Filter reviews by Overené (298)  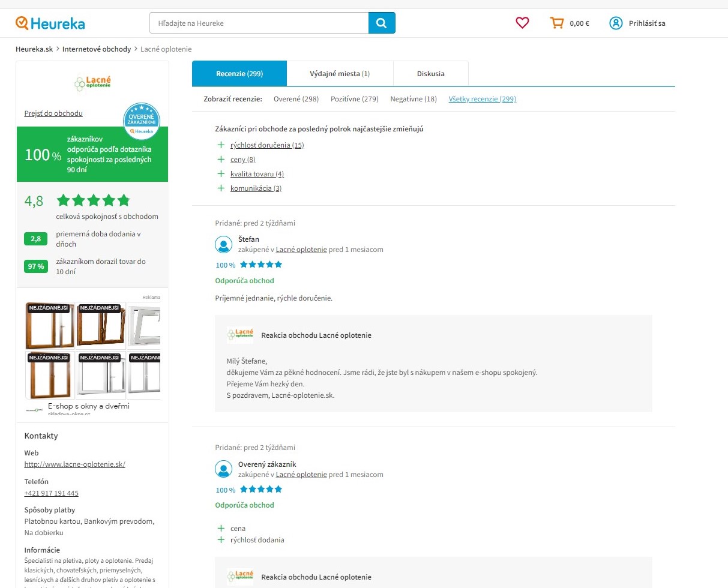tap(296, 99)
